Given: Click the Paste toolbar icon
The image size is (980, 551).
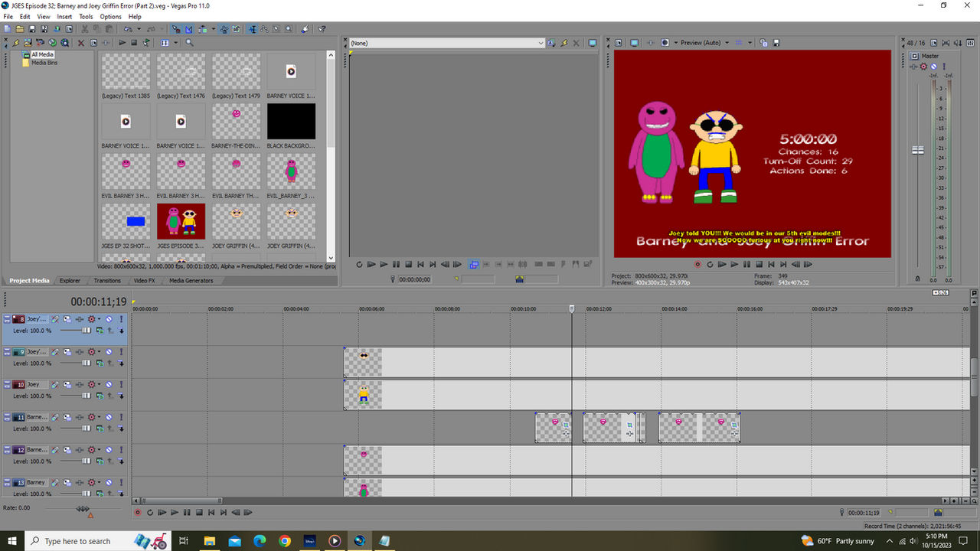Looking at the screenshot, I should pos(109,28).
